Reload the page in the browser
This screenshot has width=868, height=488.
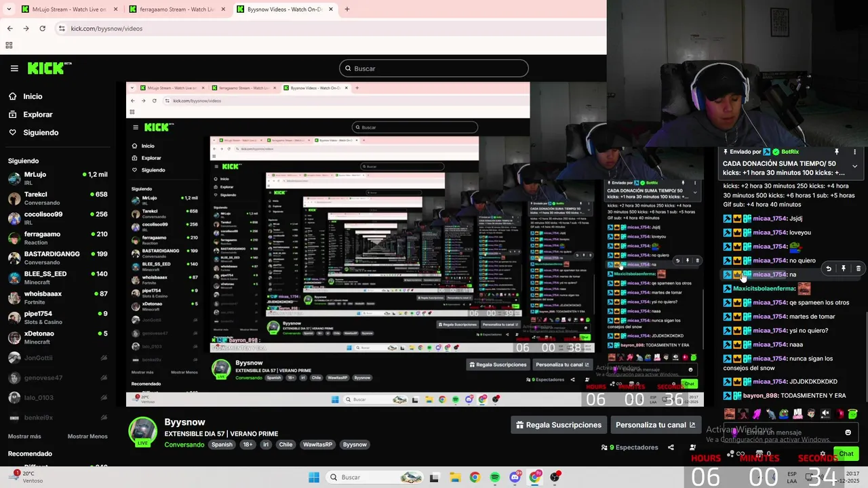tap(42, 28)
